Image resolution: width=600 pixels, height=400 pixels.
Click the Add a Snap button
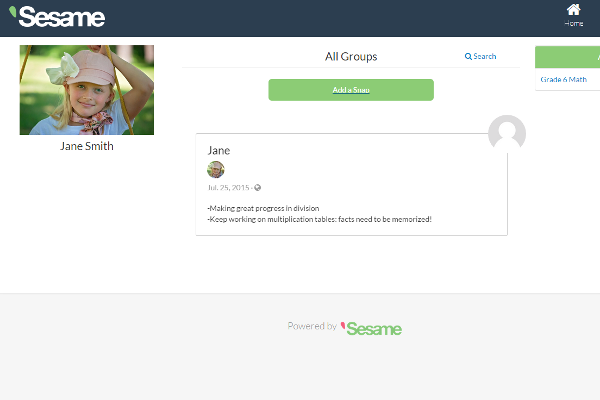pos(351,90)
